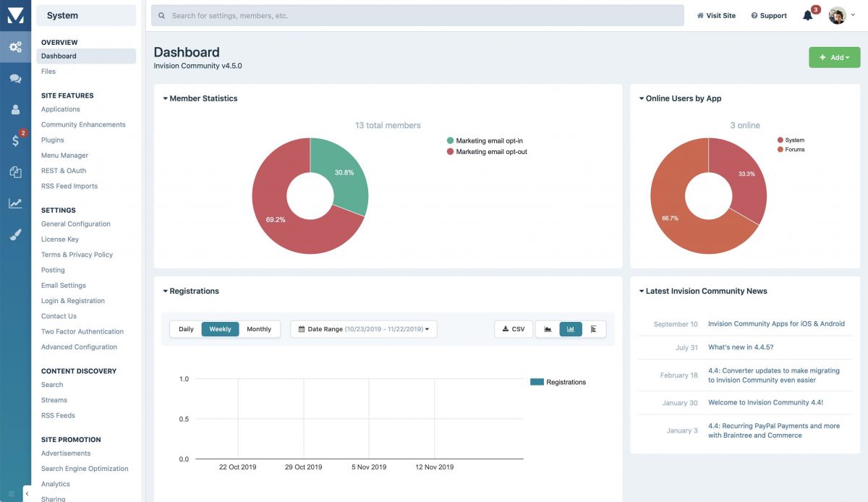
Task: Go to Applications settings
Action: 61,109
